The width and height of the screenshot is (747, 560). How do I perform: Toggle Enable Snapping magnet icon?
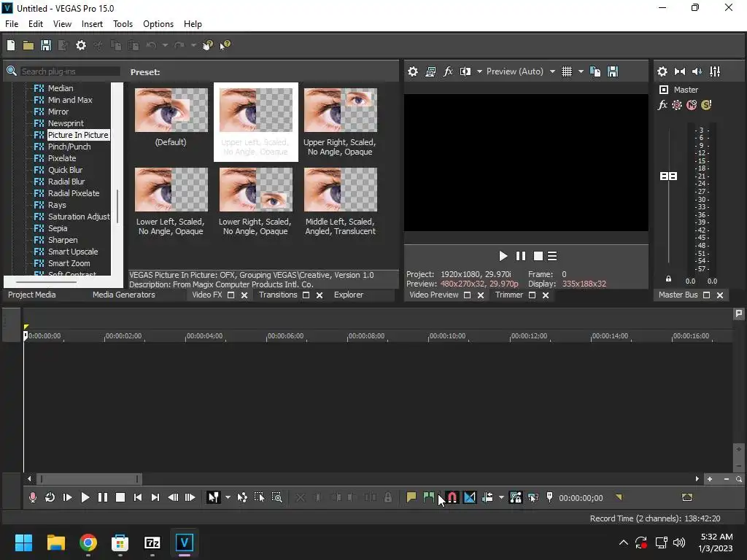452,497
